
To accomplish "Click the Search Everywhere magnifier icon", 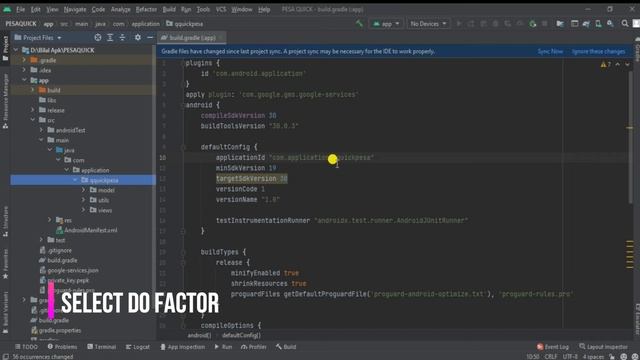I will coord(624,24).
